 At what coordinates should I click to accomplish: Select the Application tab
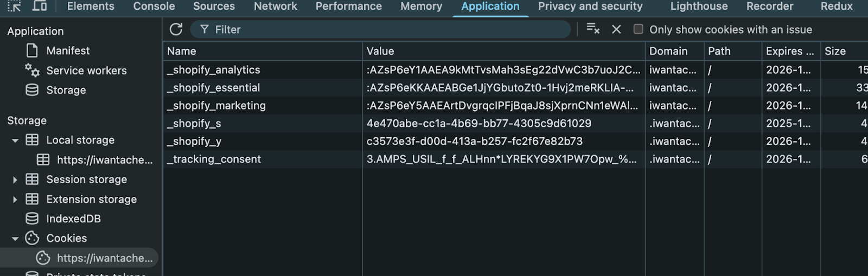490,7
